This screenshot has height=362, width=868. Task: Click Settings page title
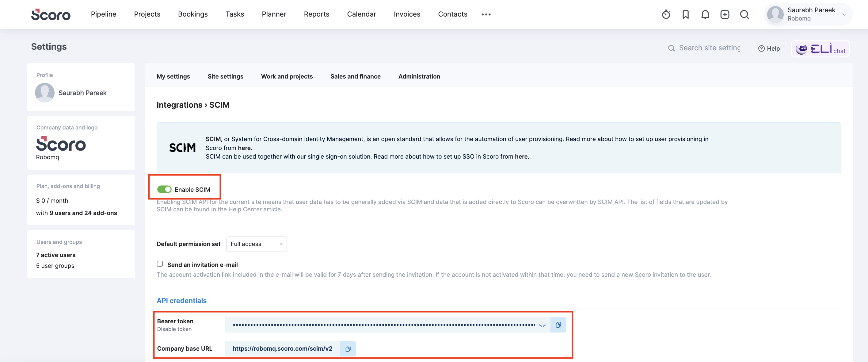coord(49,47)
